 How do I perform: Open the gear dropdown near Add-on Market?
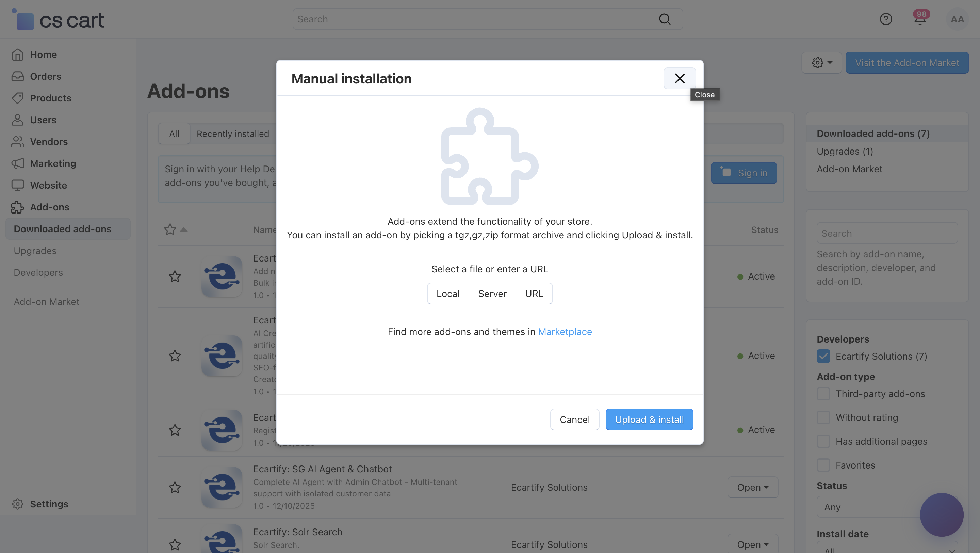pos(822,63)
